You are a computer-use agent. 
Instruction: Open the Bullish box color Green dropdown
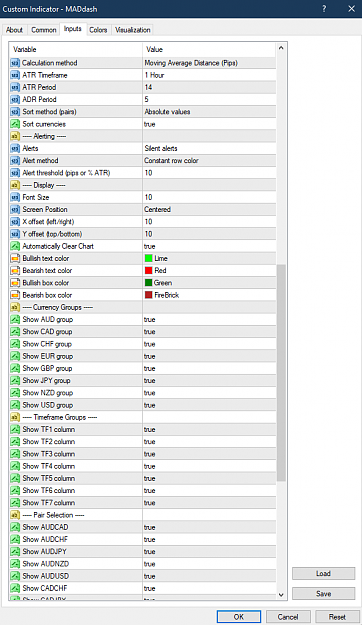coord(209,283)
